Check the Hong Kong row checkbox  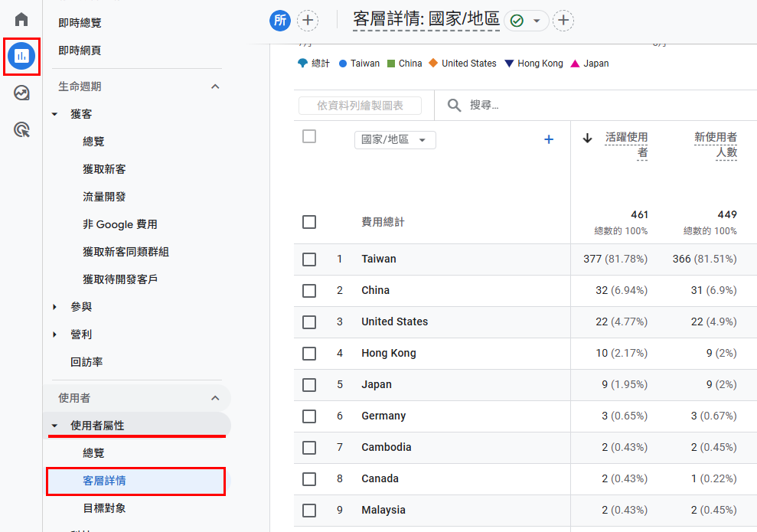tap(309, 354)
